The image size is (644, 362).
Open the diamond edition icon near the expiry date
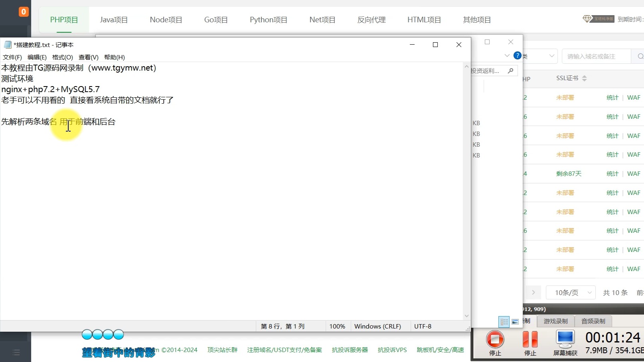click(x=587, y=19)
